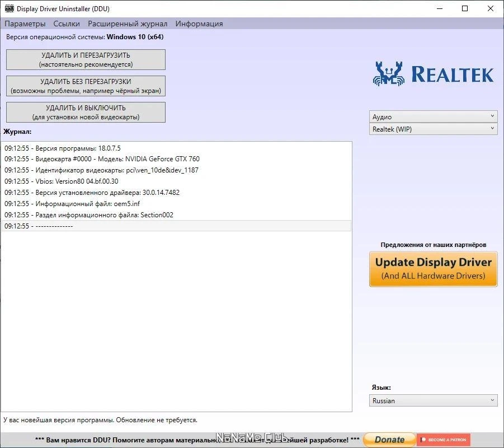504x448 pixels.
Task: Expand the Аудио device type dropdown
Action: [x=434, y=116]
